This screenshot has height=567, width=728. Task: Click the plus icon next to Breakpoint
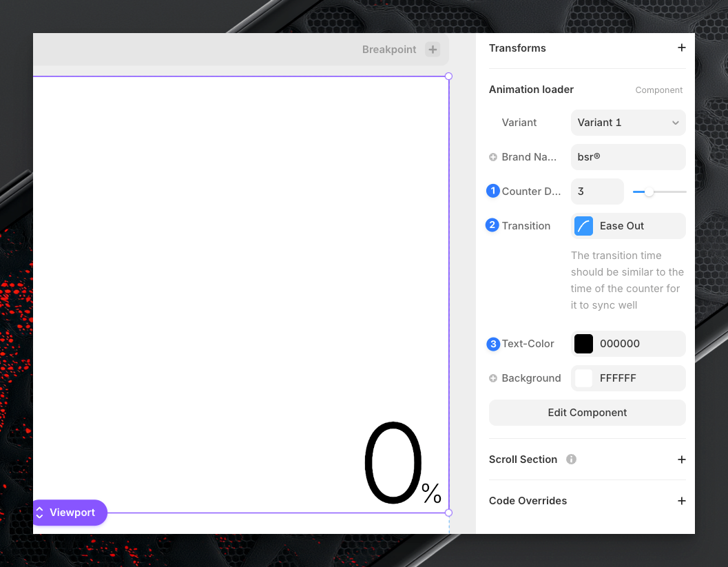tap(432, 50)
